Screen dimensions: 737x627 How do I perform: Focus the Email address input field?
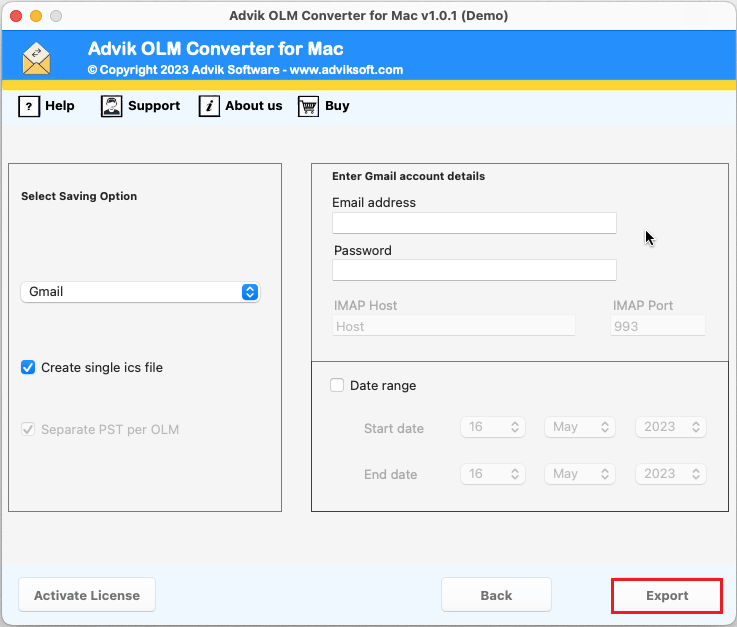pyautogui.click(x=474, y=223)
